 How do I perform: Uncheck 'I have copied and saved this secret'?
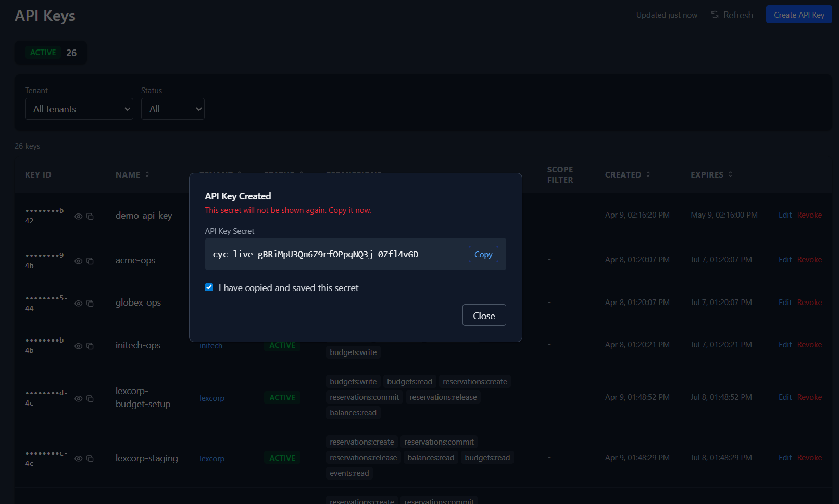click(209, 287)
